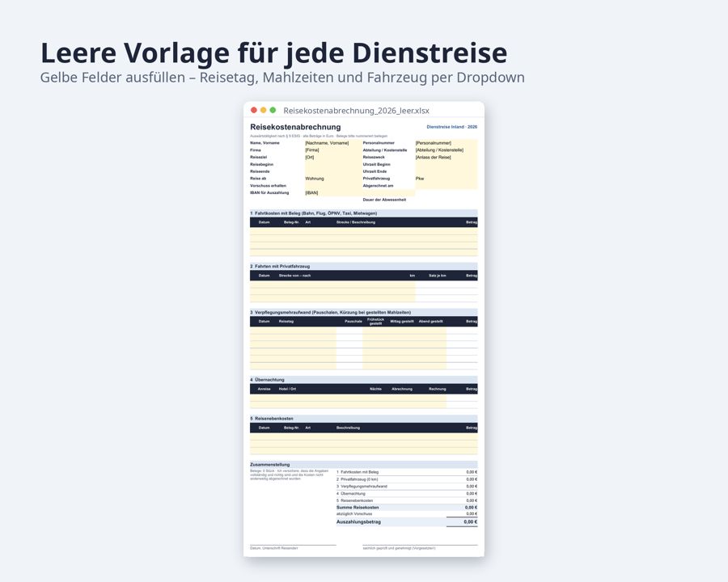Click the 'Frühstück gestellt' column header
The width and height of the screenshot is (728, 582).
(x=375, y=321)
